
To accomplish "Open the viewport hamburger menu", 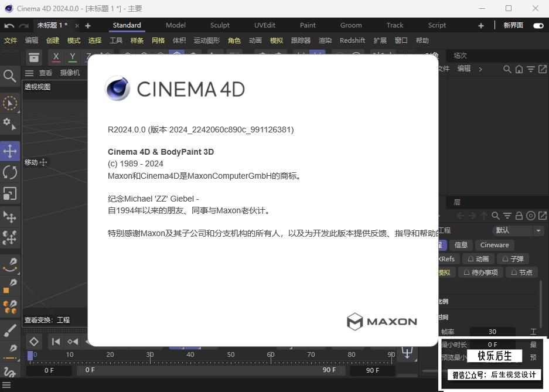I will click(x=29, y=73).
